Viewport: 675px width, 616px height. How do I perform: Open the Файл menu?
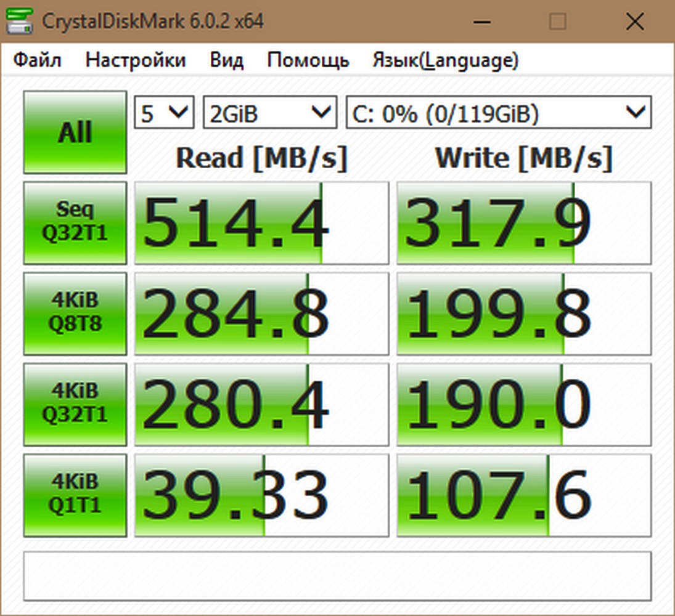coord(37,60)
